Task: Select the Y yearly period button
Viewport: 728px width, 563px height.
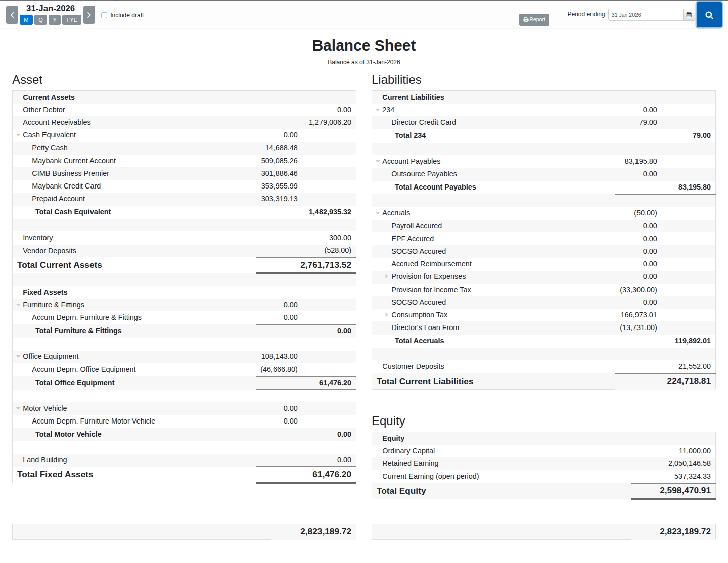Action: 55,20
